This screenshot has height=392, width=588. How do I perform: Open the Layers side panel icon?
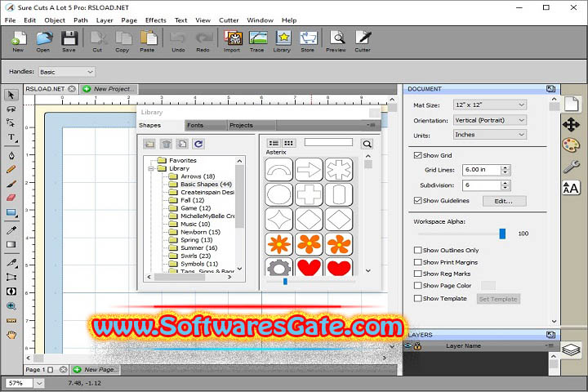point(571,350)
